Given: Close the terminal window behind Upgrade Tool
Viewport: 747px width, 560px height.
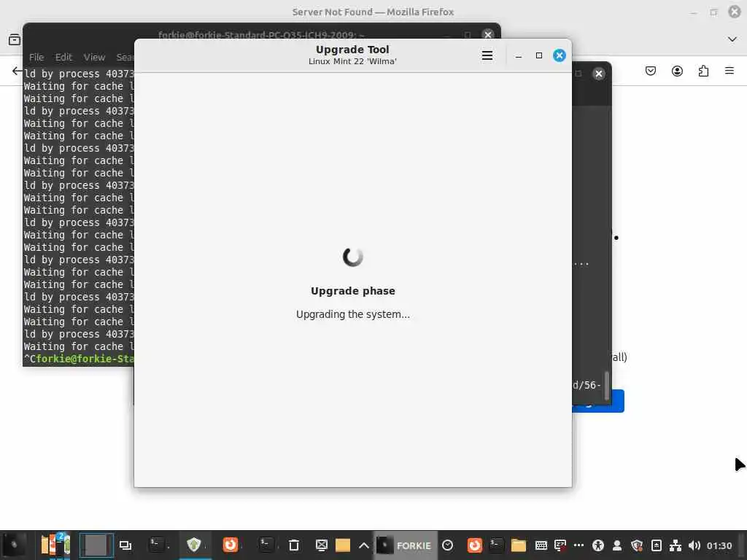Looking at the screenshot, I should (488, 34).
